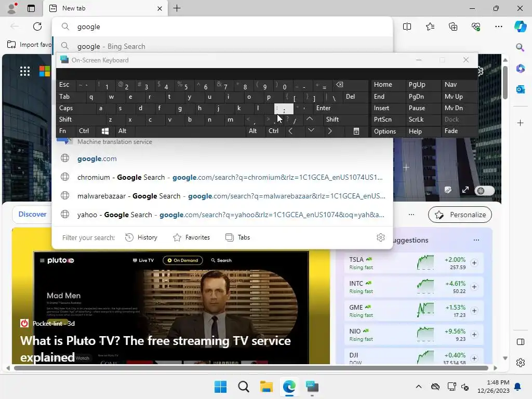The height and width of the screenshot is (399, 532).
Task: Open Edge profile icon
Action: click(x=12, y=8)
